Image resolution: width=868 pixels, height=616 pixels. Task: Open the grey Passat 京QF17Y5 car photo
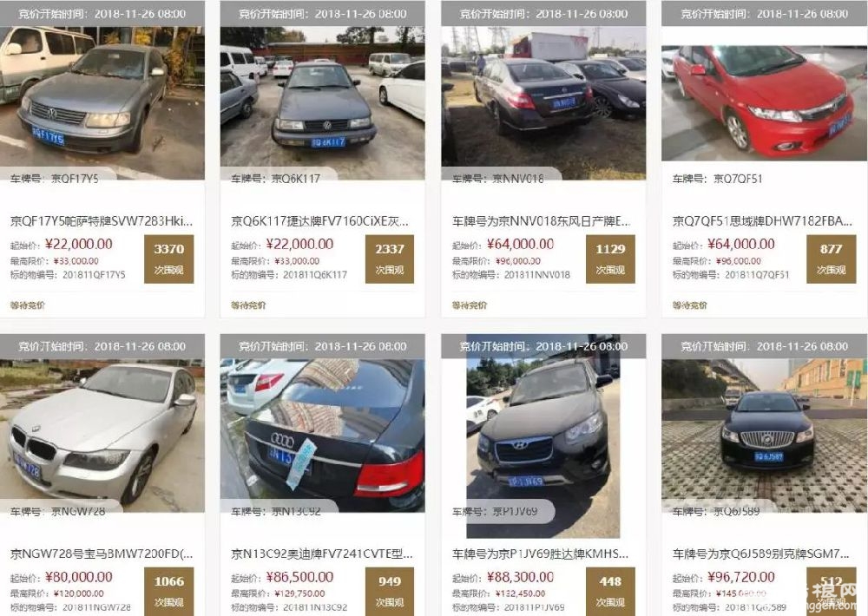(x=102, y=103)
